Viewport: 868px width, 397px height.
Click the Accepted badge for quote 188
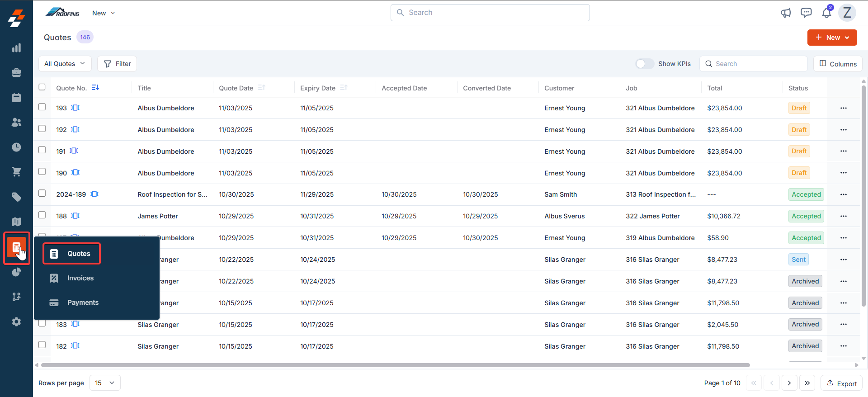806,216
